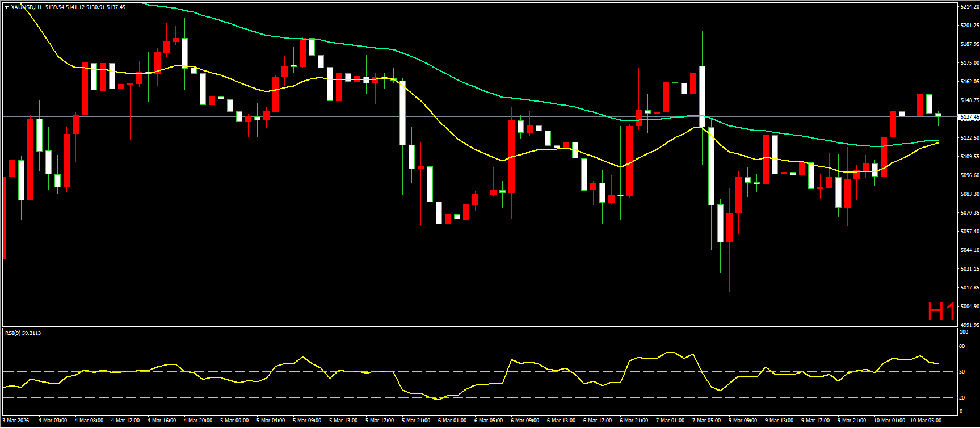Click the 5162.05 label on the price scale
This screenshot has width=980, height=428.
pyautogui.click(x=969, y=82)
